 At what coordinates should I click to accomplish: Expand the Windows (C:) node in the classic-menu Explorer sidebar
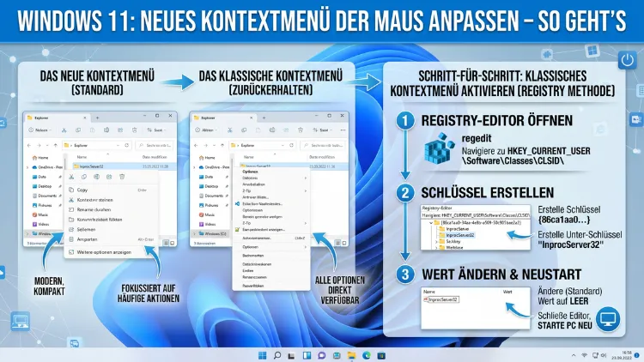[x=194, y=234]
